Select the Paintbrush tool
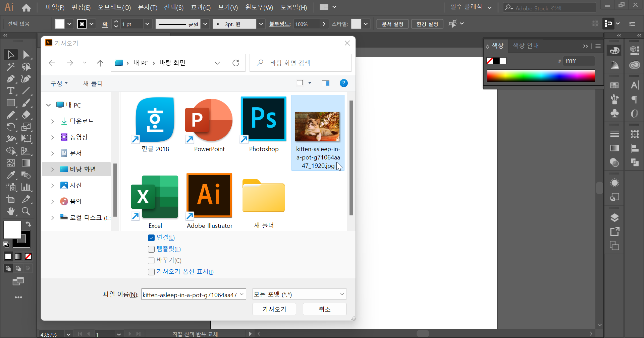Screen dimensions: 644x338 tap(26, 103)
